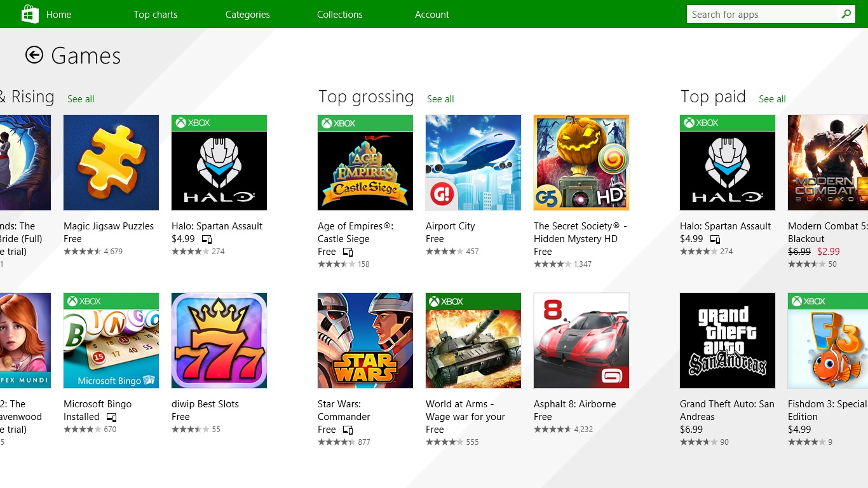The width and height of the screenshot is (868, 488).
Task: Click the Fishdom 3: Special Edition title text
Action: (x=827, y=410)
